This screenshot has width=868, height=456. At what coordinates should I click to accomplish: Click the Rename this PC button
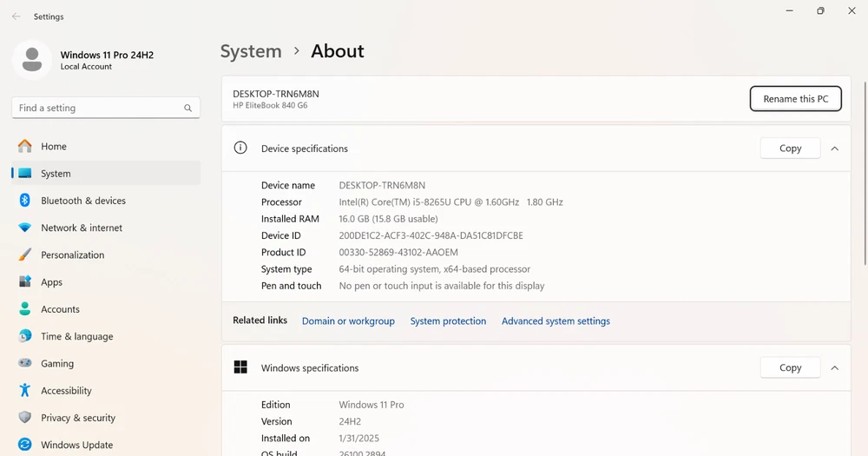[x=795, y=99]
